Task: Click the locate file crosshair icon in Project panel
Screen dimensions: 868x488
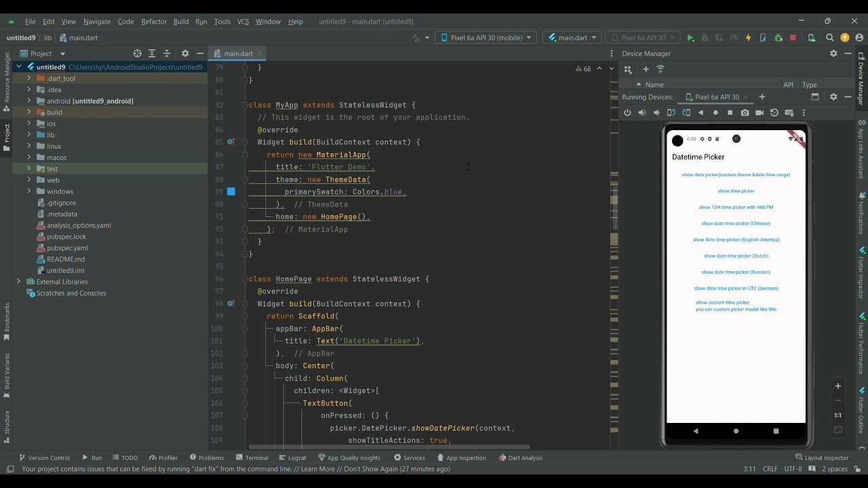Action: pos(137,54)
